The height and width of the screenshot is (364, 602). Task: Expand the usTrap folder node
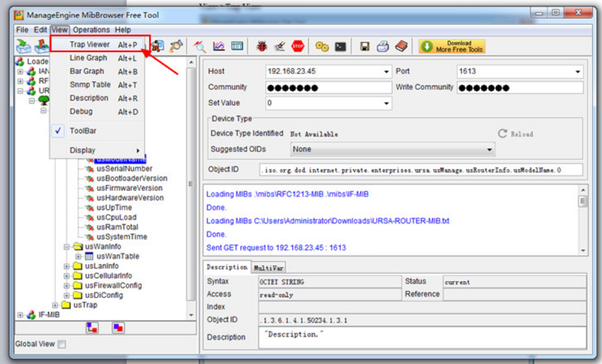pos(55,305)
